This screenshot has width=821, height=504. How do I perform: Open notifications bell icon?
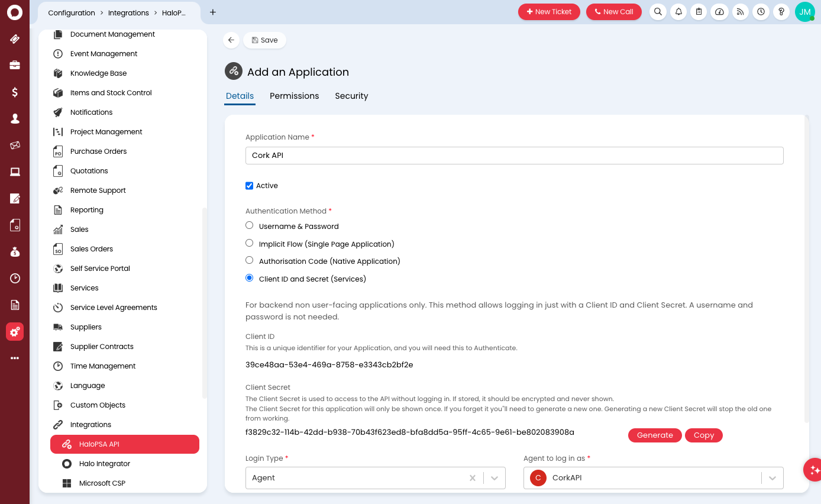click(678, 12)
